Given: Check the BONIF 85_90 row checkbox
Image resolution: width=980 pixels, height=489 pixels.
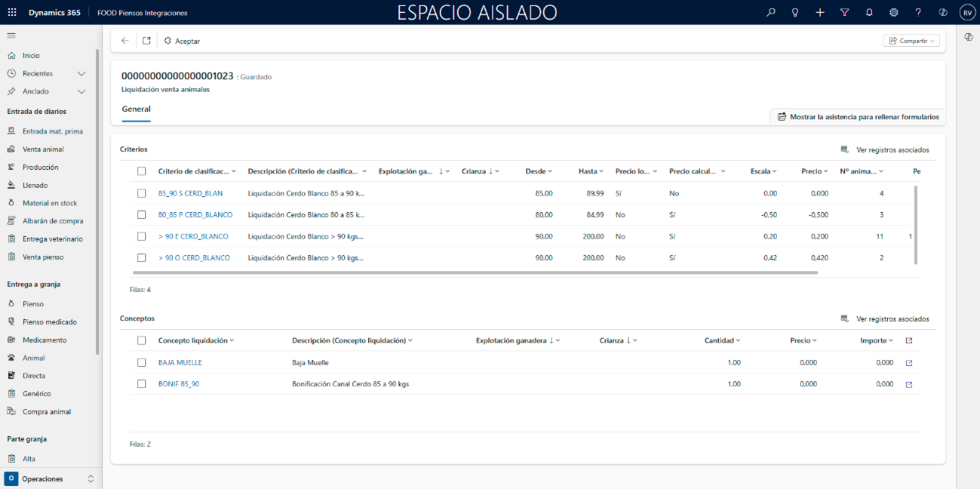Looking at the screenshot, I should click(x=141, y=384).
